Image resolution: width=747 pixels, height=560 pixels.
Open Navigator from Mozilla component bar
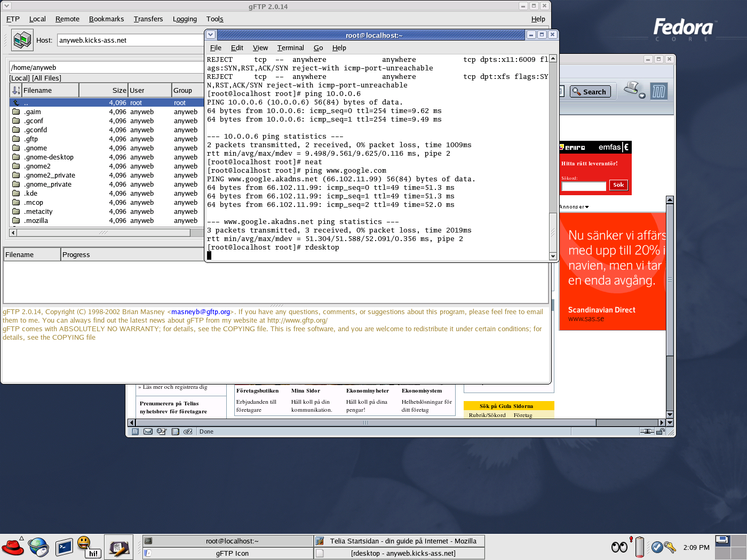click(x=136, y=431)
